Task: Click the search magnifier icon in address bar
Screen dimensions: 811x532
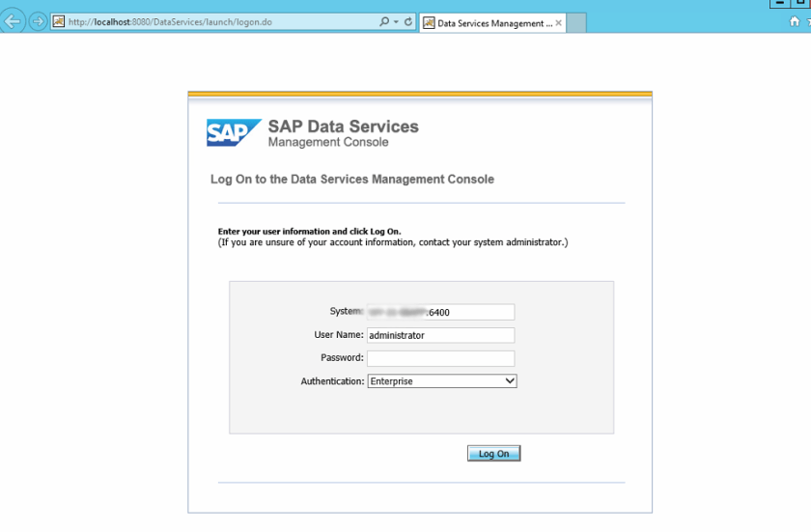Action: [383, 22]
